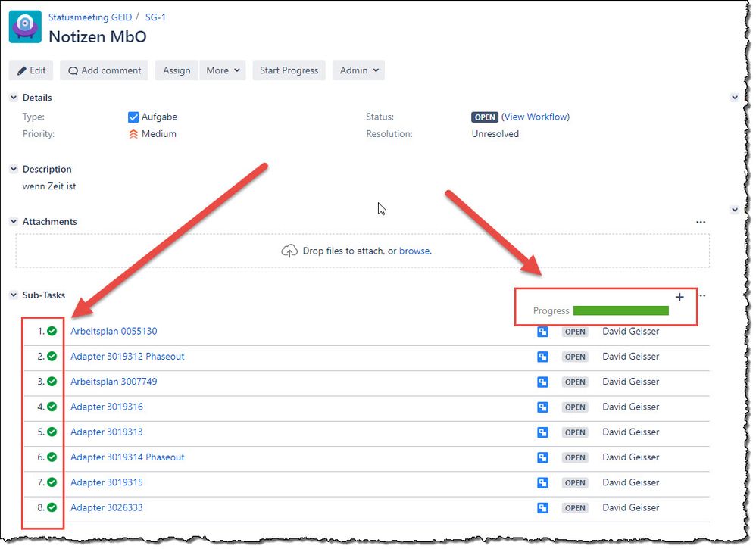Click the plus icon to add a sub-task

pos(679,297)
